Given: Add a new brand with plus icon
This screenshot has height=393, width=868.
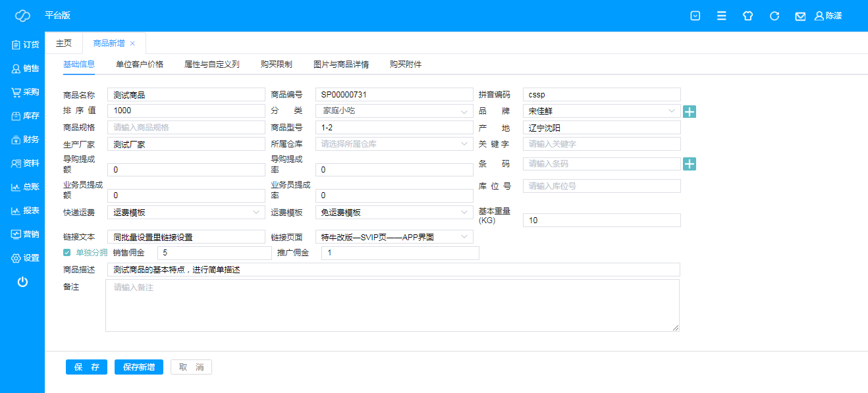Looking at the screenshot, I should [690, 111].
